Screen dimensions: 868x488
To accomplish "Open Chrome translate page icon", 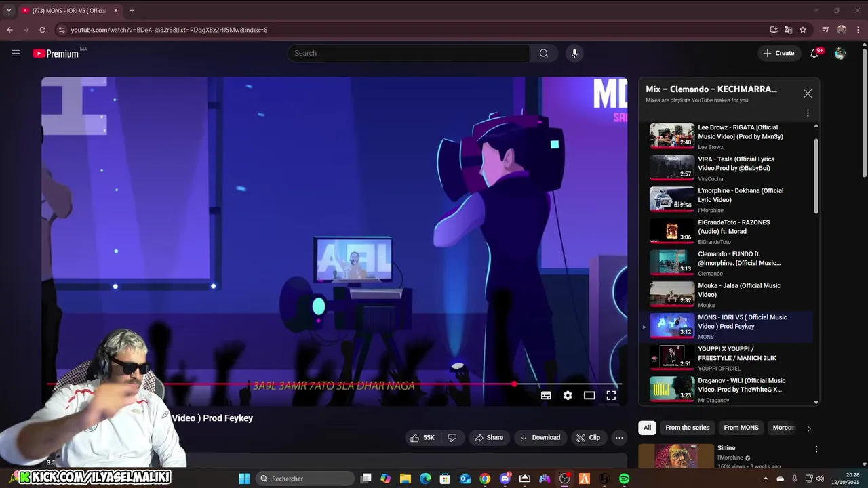I will click(x=788, y=30).
